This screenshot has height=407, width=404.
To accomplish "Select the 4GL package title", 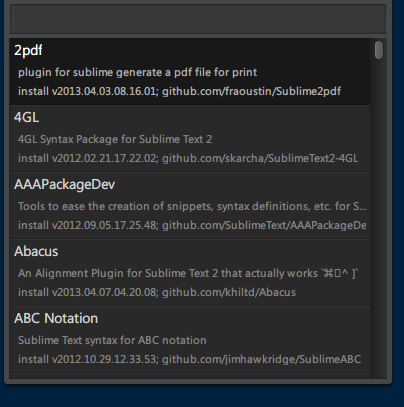I will (26, 117).
